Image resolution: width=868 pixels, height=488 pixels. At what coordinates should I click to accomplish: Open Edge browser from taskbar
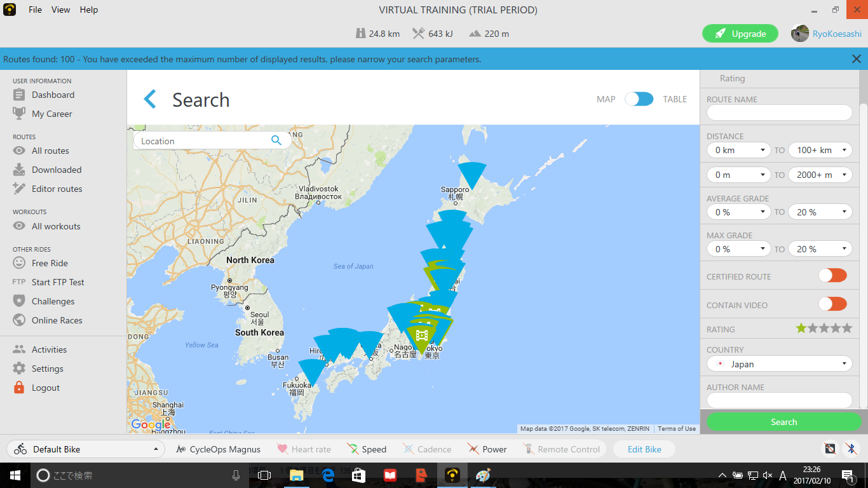[328, 475]
